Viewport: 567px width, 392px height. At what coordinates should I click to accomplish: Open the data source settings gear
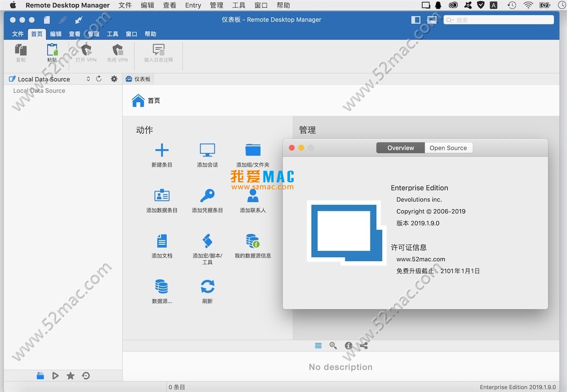coord(114,79)
